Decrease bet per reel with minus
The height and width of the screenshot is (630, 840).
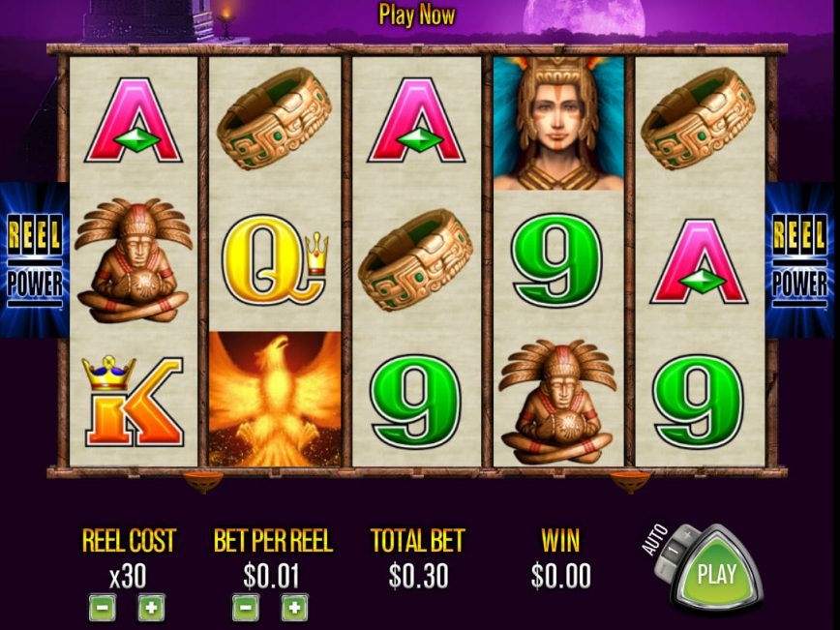246,608
